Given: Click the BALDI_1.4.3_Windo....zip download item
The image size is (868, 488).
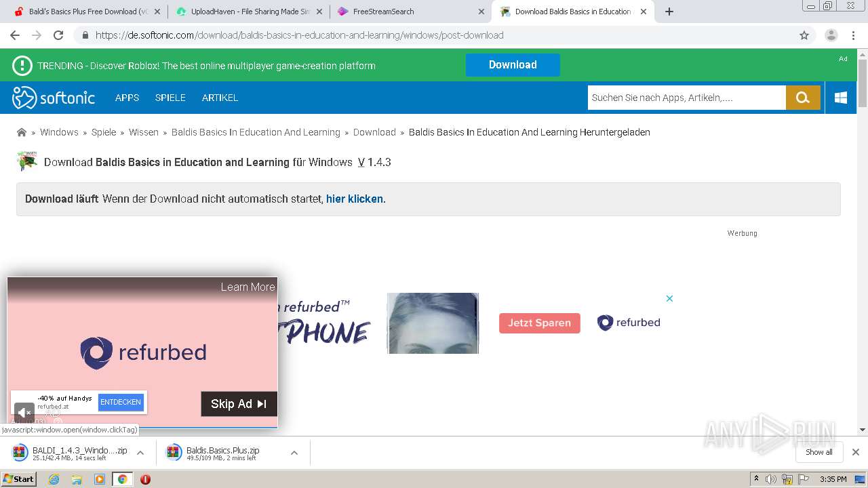Looking at the screenshot, I should click(x=71, y=453).
